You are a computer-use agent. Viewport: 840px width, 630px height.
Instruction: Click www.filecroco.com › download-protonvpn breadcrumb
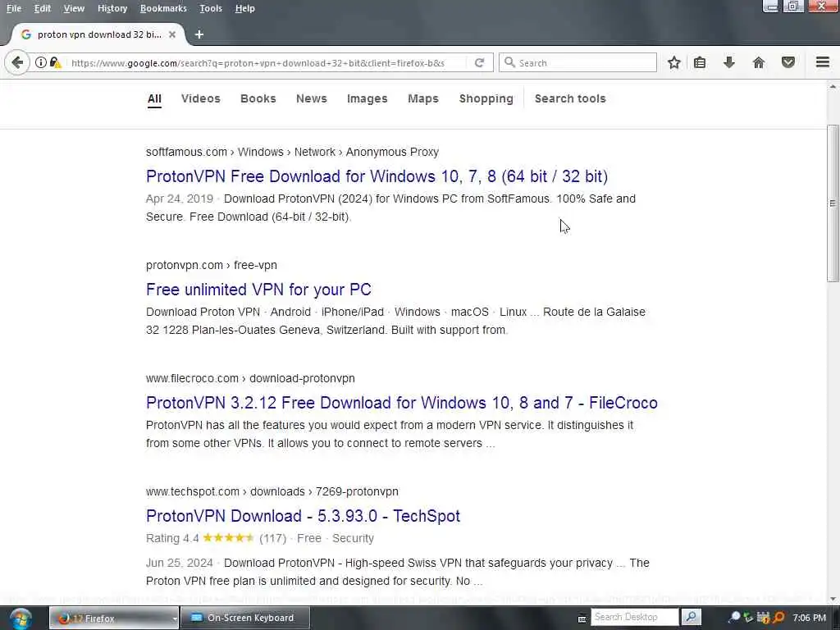pyautogui.click(x=250, y=377)
